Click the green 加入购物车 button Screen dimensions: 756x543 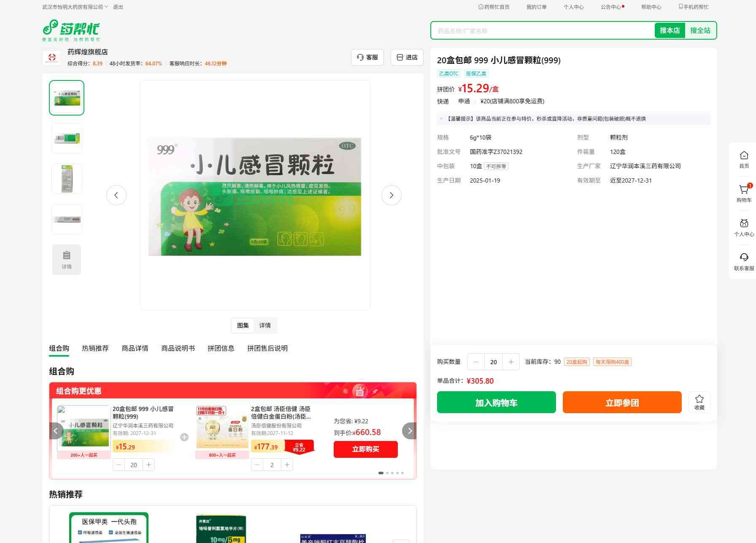tap(496, 402)
